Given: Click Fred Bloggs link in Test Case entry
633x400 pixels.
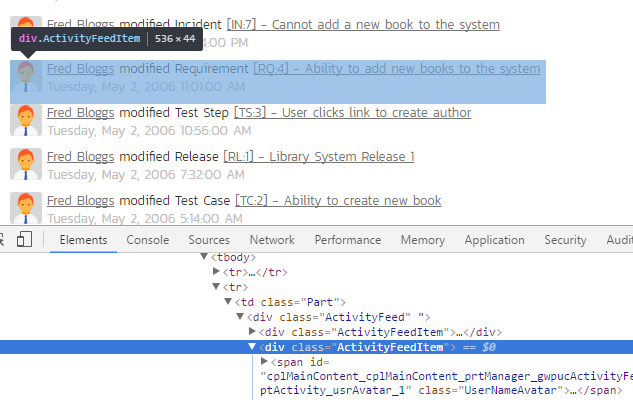Looking at the screenshot, I should click(80, 201).
